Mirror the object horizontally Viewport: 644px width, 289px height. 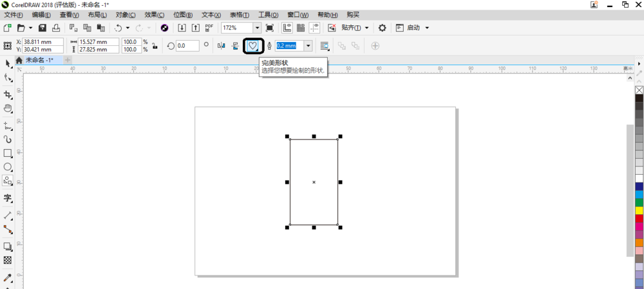(222, 46)
